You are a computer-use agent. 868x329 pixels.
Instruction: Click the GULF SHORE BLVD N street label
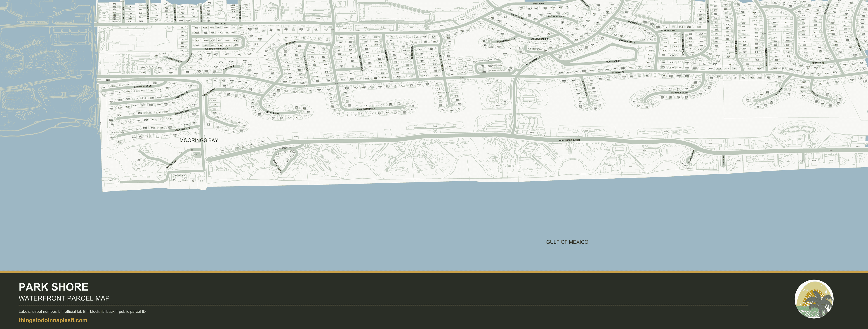569,140
